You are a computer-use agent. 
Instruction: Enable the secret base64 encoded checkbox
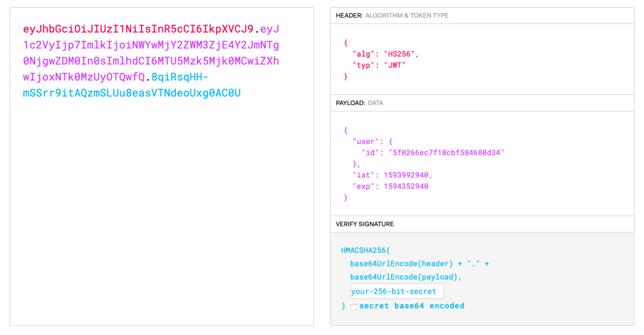pyautogui.click(x=353, y=307)
